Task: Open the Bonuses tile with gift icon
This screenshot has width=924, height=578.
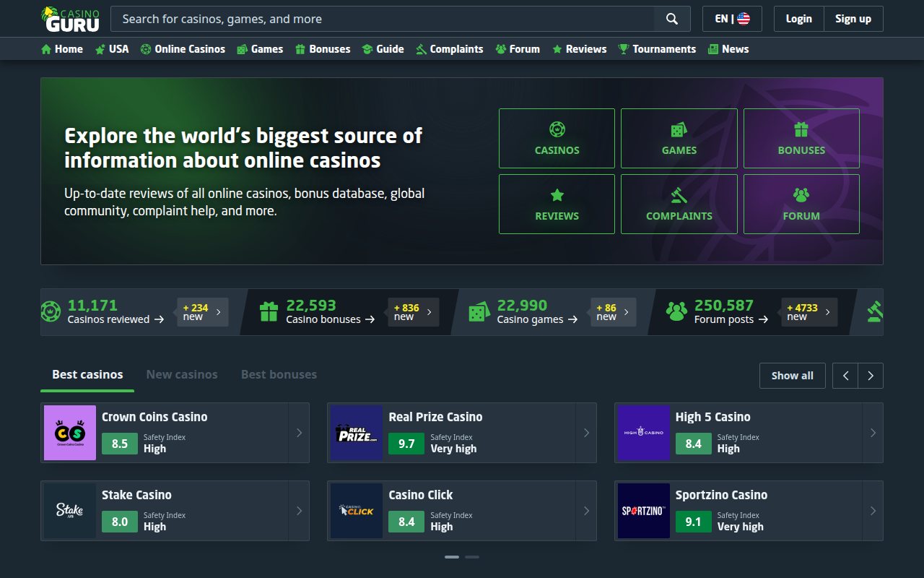Action: point(801,139)
